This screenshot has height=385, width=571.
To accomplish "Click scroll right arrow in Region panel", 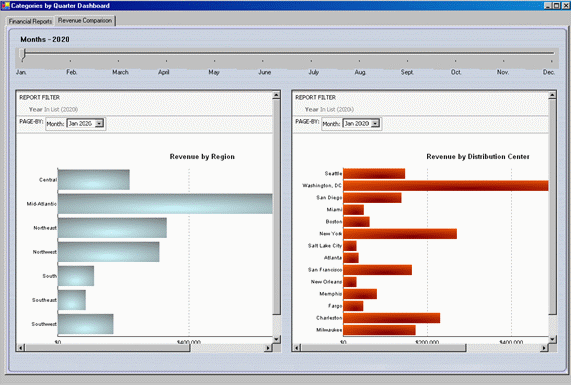I will pos(268,348).
